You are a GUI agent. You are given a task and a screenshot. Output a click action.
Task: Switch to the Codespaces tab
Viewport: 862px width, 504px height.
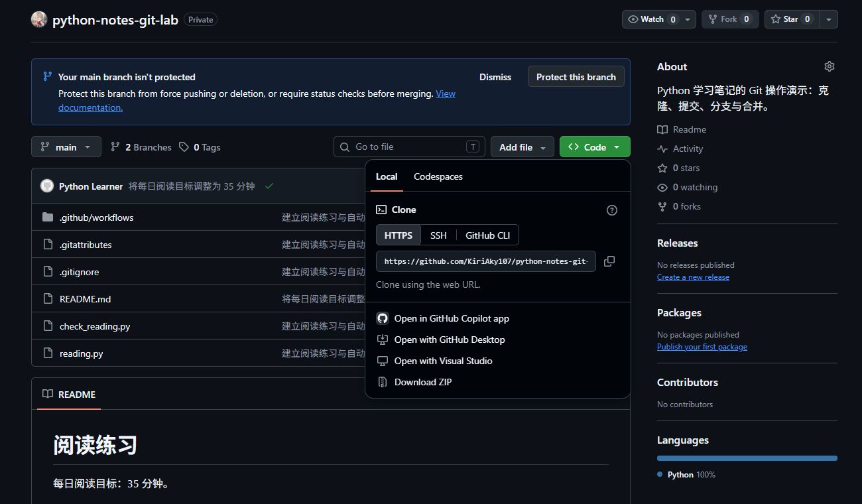tap(438, 176)
